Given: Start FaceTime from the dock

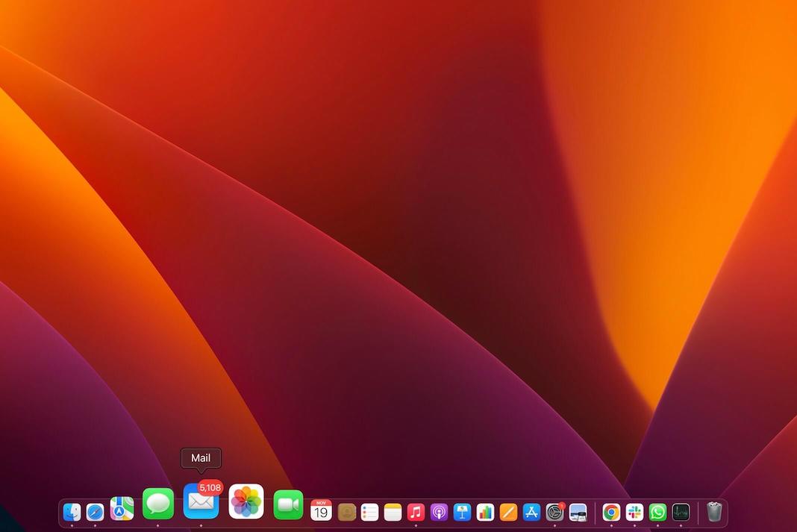Looking at the screenshot, I should coord(288,504).
